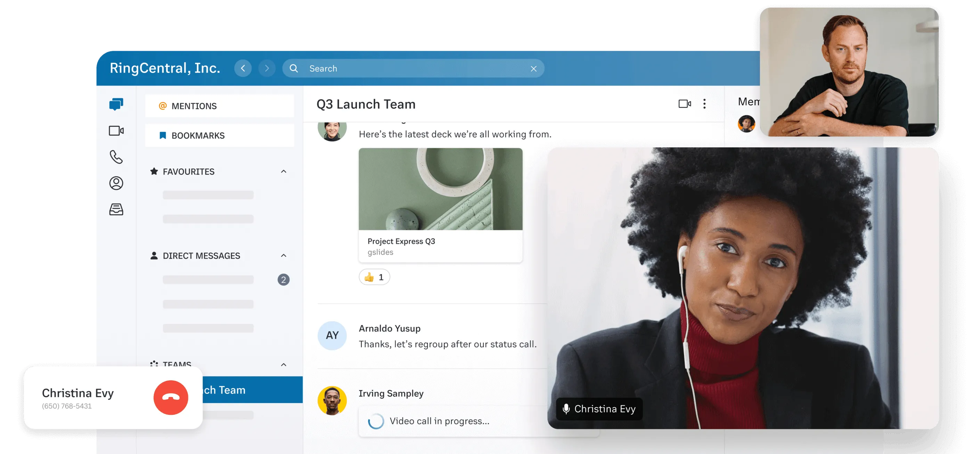End the Christina Evy phone call
The image size is (980, 454).
tap(172, 397)
